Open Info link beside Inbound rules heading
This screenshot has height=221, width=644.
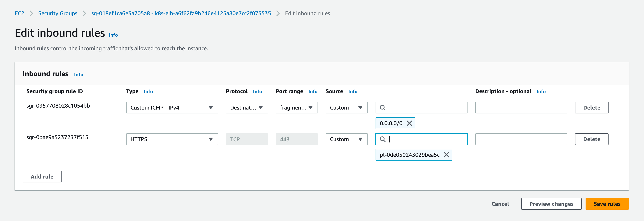pyautogui.click(x=79, y=74)
